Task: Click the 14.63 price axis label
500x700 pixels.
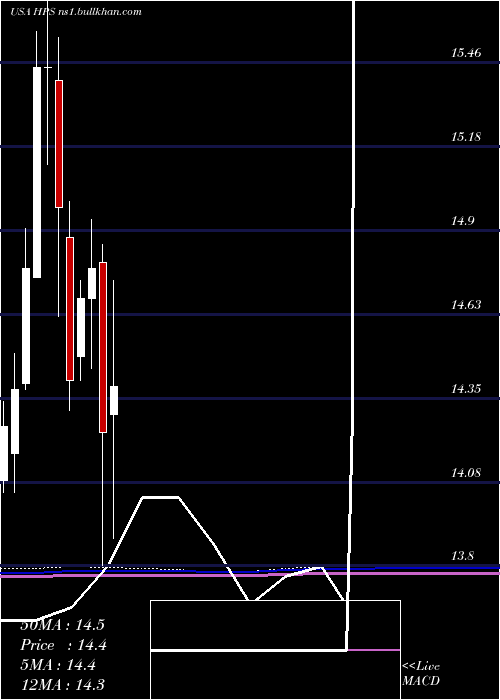Action: [x=466, y=305]
